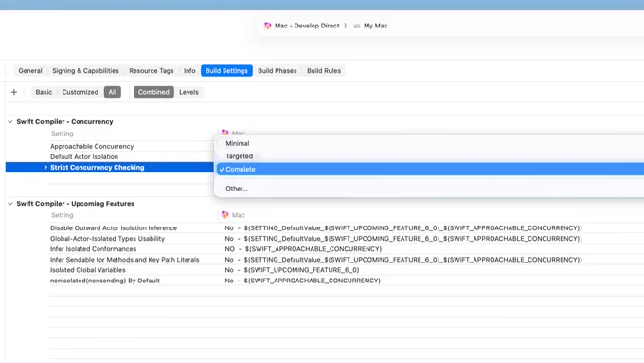Open the Build Rules tab
The width and height of the screenshot is (644, 363).
click(x=324, y=71)
